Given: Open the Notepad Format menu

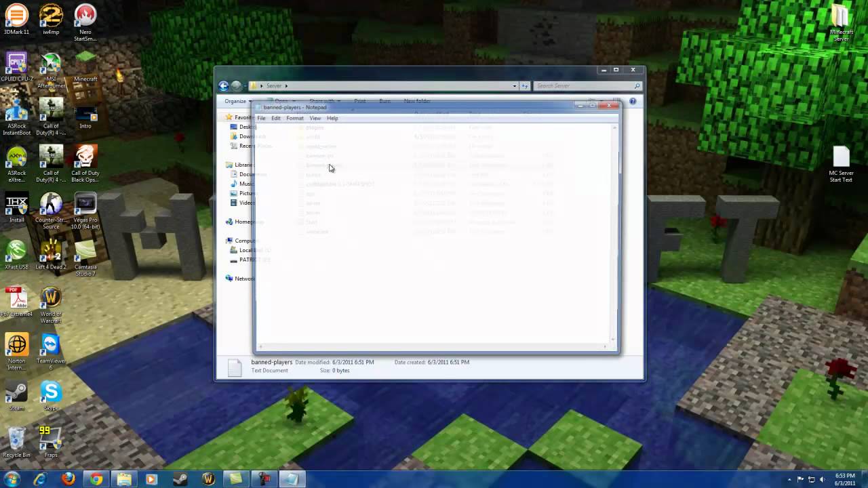Looking at the screenshot, I should click(295, 118).
